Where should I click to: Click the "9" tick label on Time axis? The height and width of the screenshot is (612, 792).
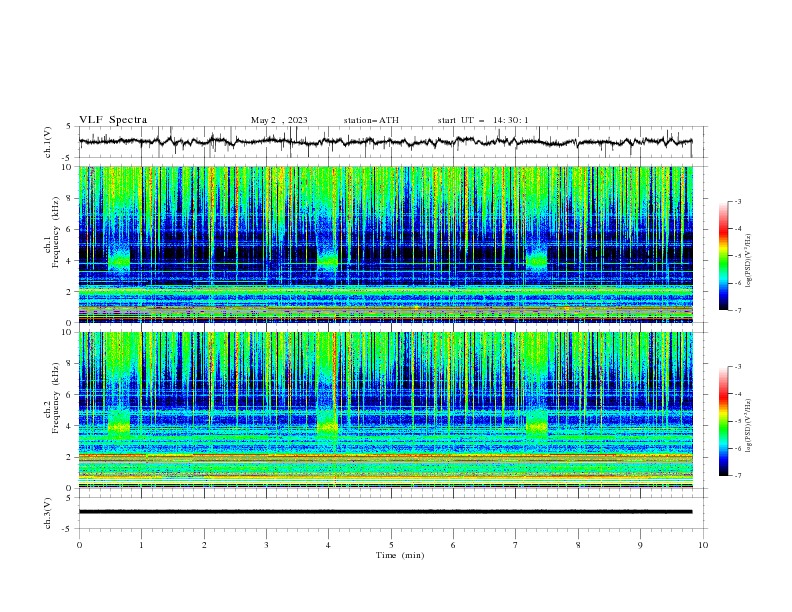click(x=640, y=545)
